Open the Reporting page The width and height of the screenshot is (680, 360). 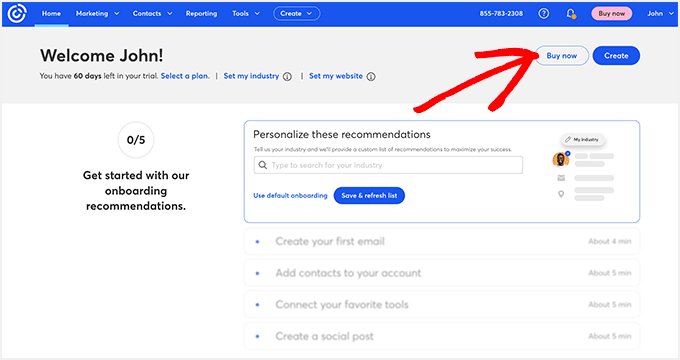coord(201,13)
